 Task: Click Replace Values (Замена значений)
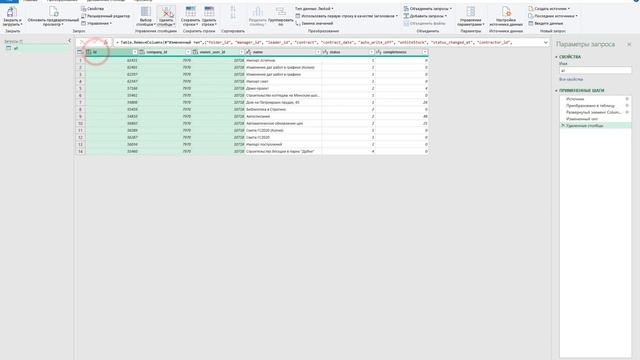click(314, 23)
